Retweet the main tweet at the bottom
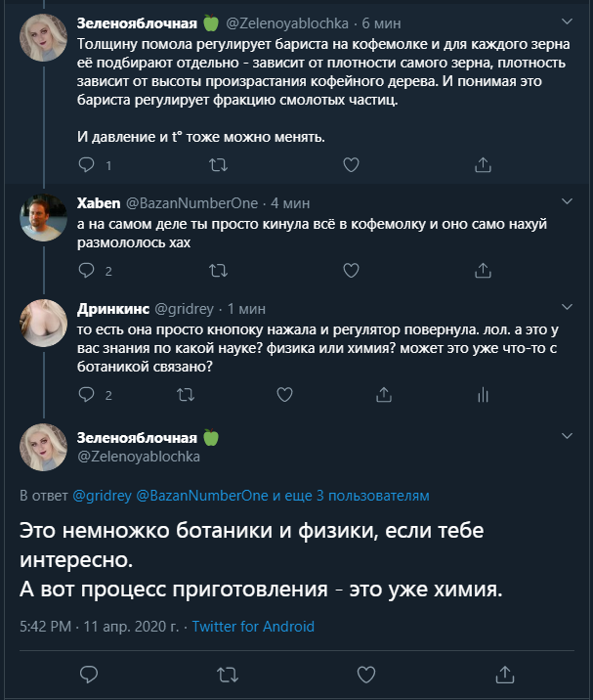This screenshot has width=593, height=700. click(227, 674)
